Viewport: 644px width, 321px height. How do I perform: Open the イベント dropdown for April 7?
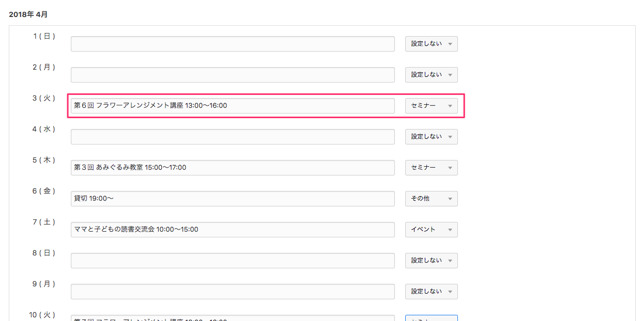click(431, 230)
